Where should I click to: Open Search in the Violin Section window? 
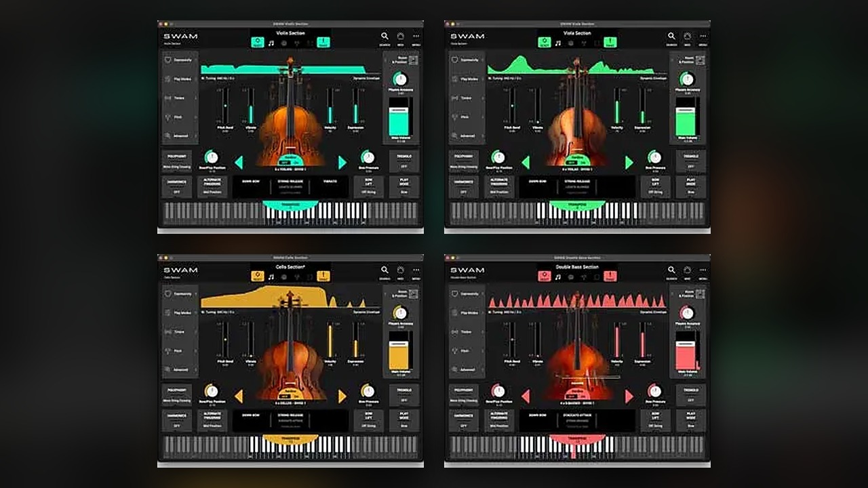pos(384,37)
